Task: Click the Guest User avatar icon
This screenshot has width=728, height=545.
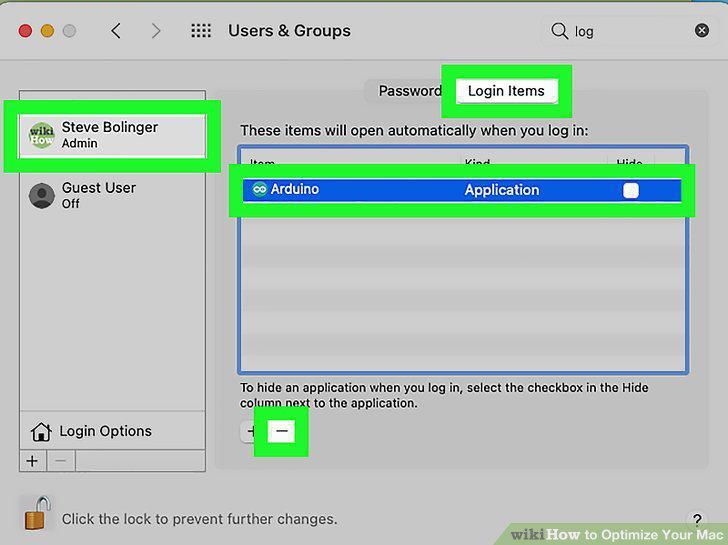Action: pyautogui.click(x=42, y=195)
